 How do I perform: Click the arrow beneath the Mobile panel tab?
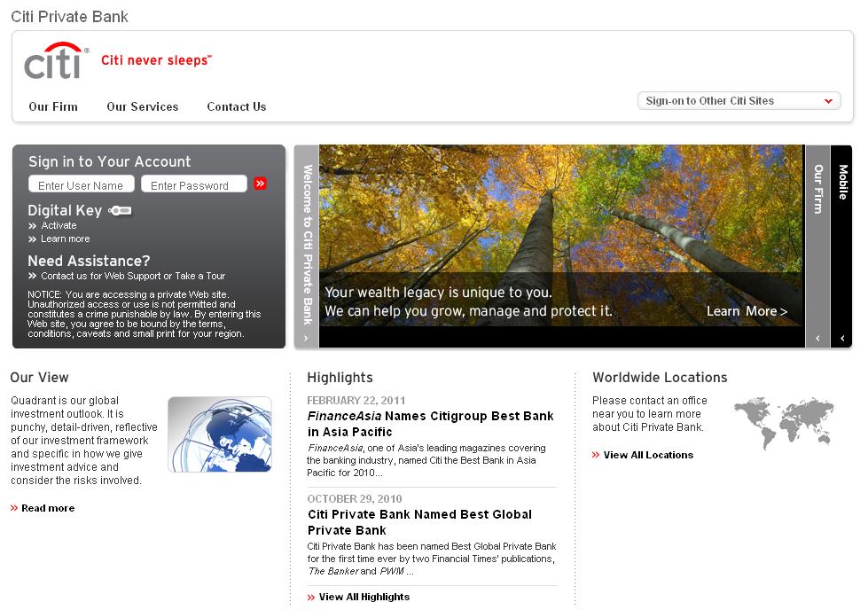click(842, 338)
